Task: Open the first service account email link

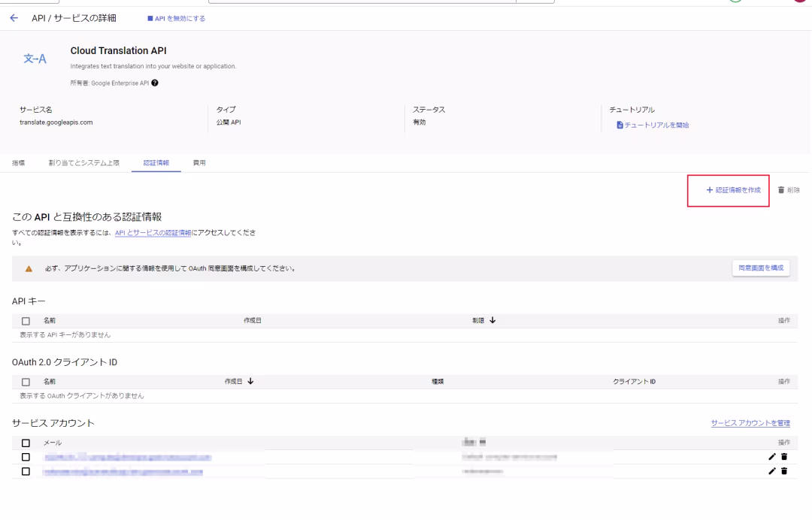Action: pyautogui.click(x=127, y=458)
